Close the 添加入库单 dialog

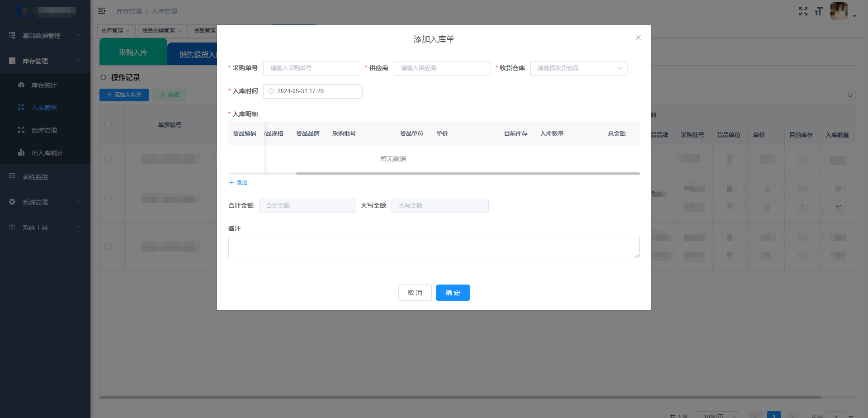click(638, 38)
